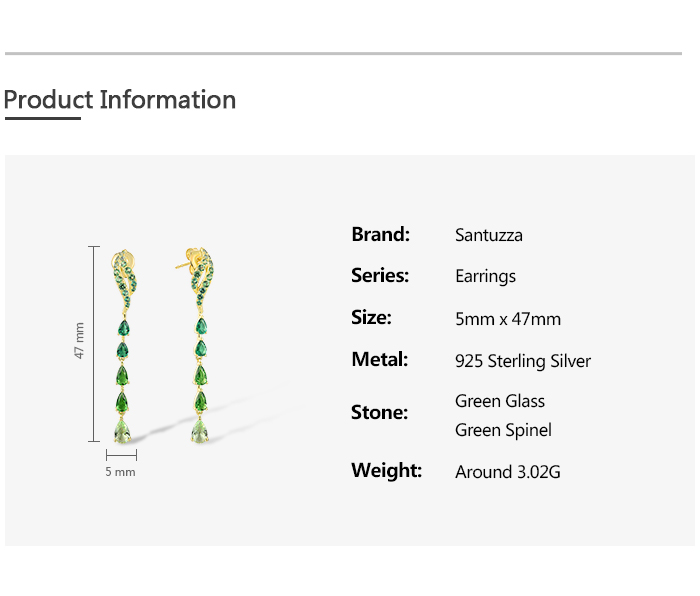Click the Brand: label

(x=381, y=234)
